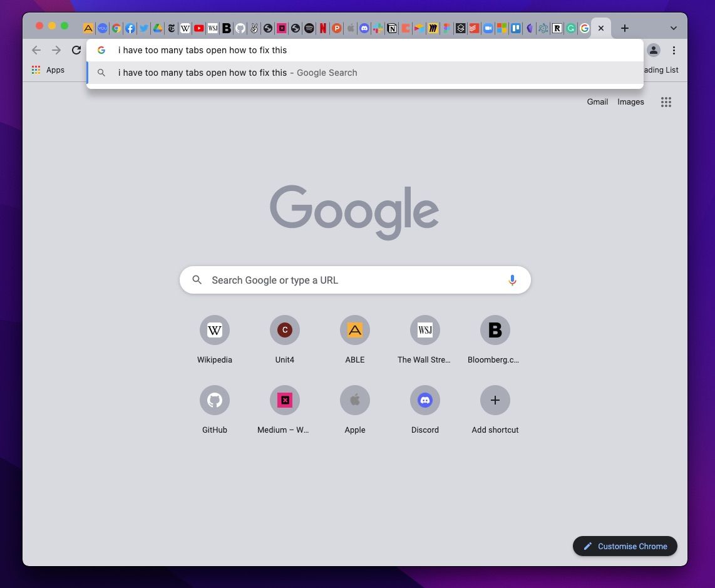Go forward one page
715x588 pixels.
click(x=56, y=50)
